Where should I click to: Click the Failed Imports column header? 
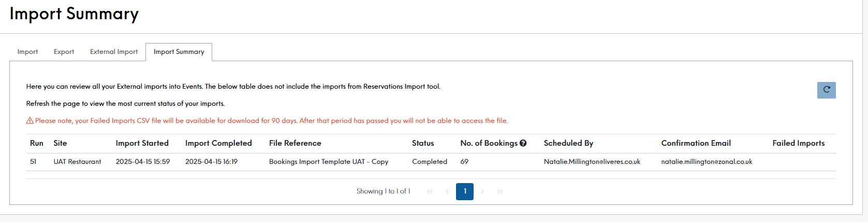click(798, 143)
